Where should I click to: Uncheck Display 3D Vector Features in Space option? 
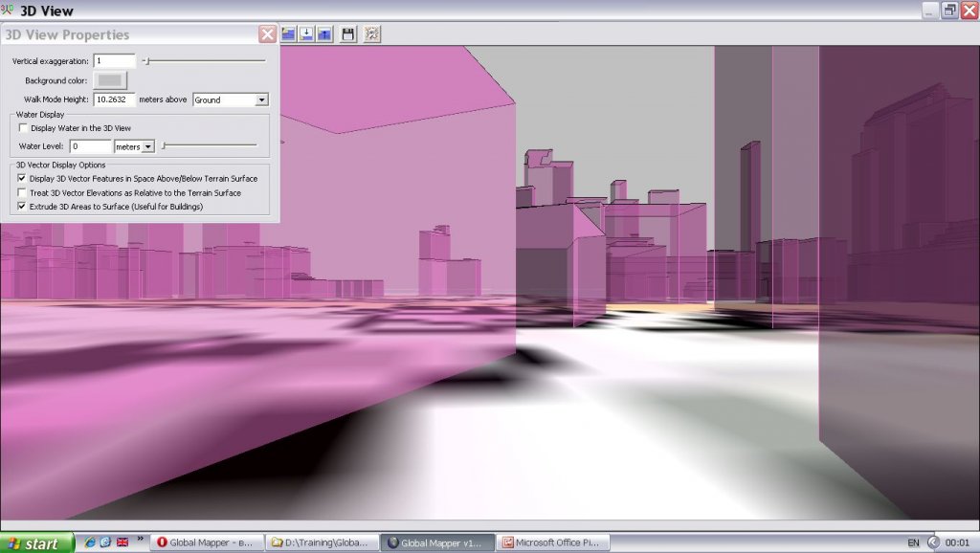pos(24,178)
